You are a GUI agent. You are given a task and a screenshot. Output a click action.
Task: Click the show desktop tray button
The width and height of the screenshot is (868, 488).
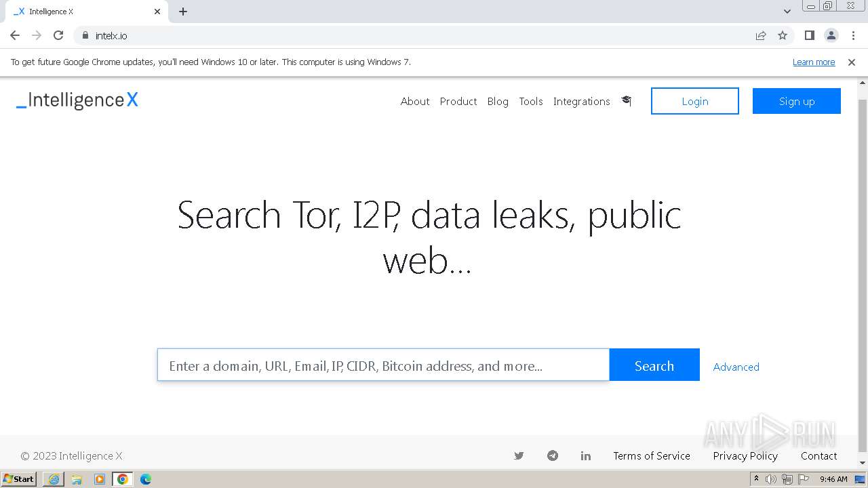click(x=860, y=479)
